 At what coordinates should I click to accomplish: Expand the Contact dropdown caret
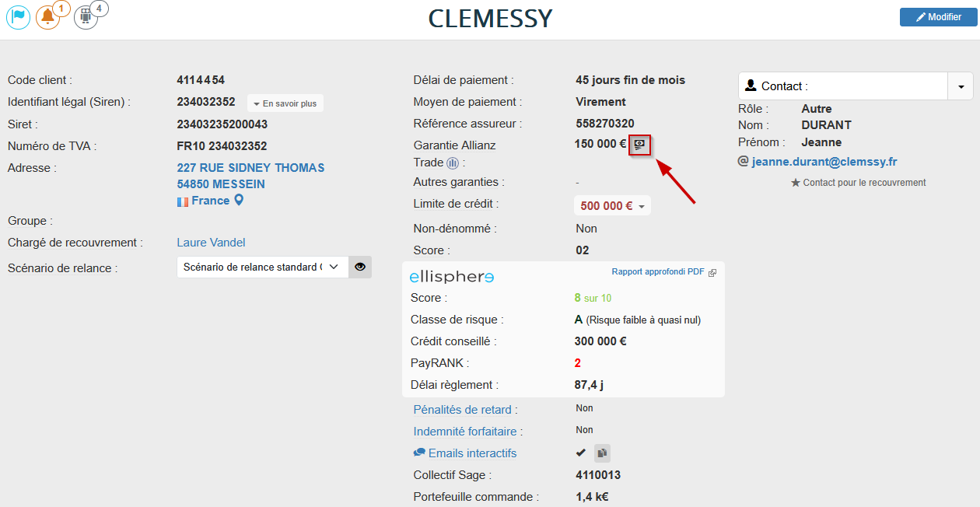point(961,86)
